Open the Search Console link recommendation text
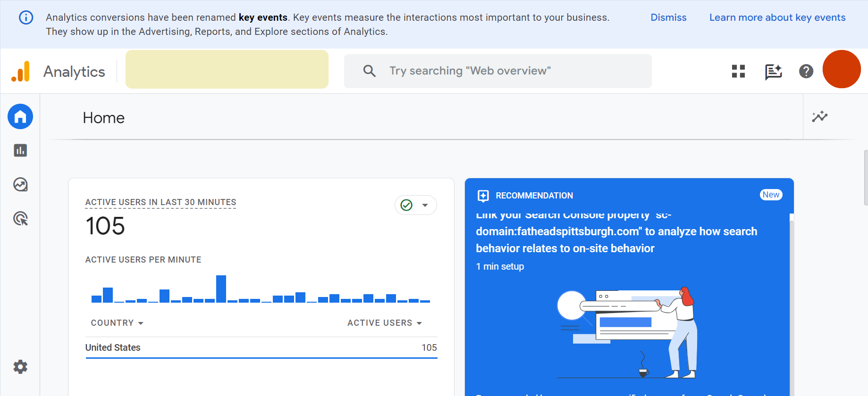This screenshot has height=396, width=868. pos(616,231)
